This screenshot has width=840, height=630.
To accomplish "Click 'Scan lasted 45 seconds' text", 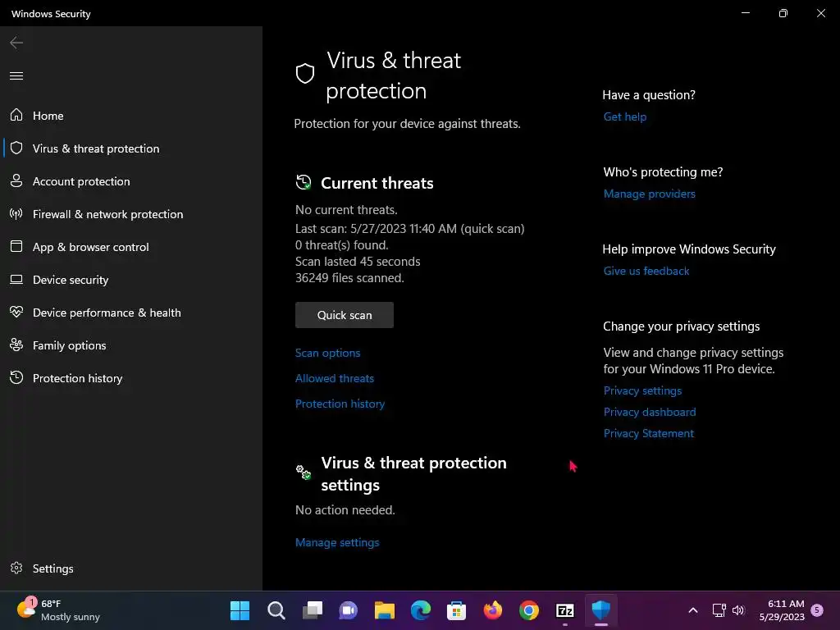I will [x=358, y=262].
